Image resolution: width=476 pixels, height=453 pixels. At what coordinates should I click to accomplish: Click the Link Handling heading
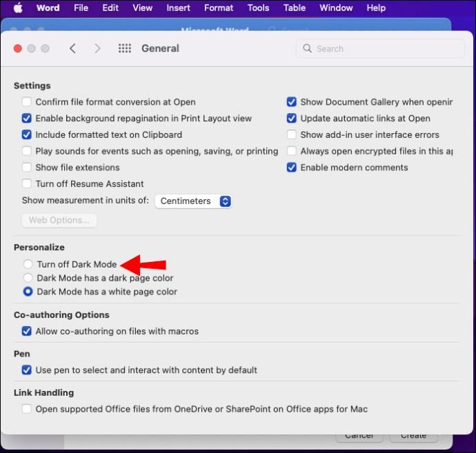[x=43, y=392]
